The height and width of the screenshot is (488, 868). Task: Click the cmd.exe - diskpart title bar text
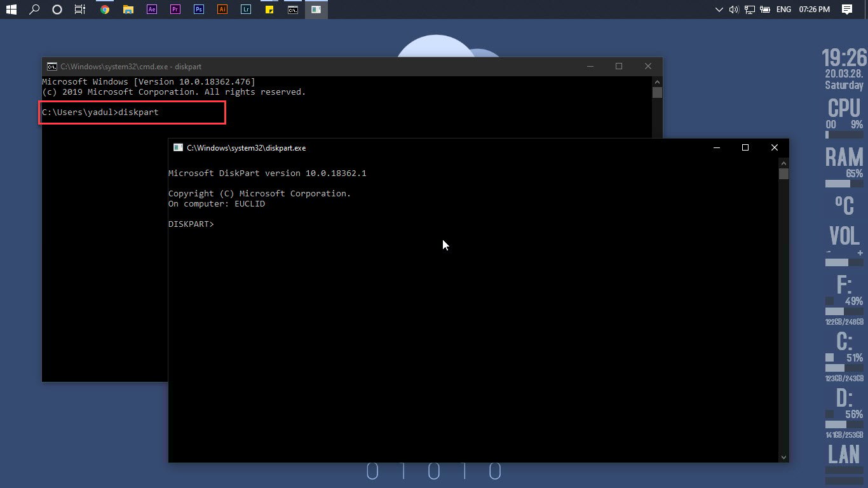tap(131, 66)
